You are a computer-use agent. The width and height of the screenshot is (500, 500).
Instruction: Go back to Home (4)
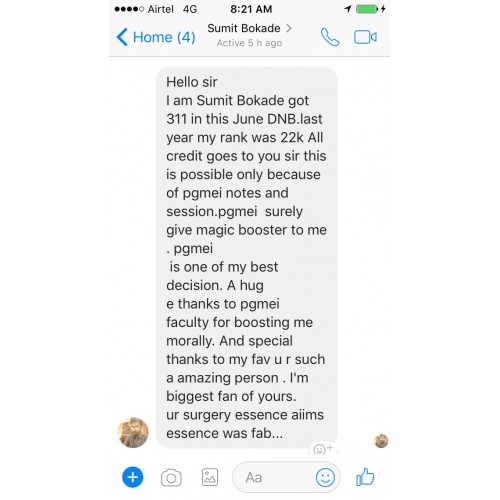pyautogui.click(x=156, y=37)
